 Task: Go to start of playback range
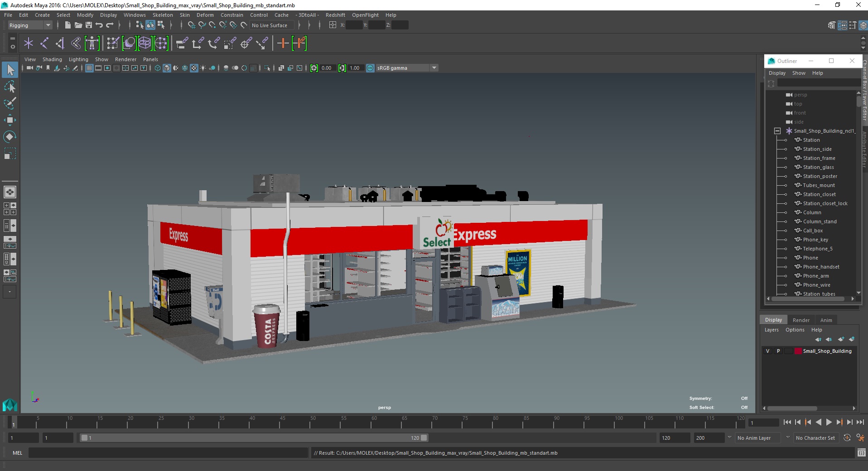[787, 422]
